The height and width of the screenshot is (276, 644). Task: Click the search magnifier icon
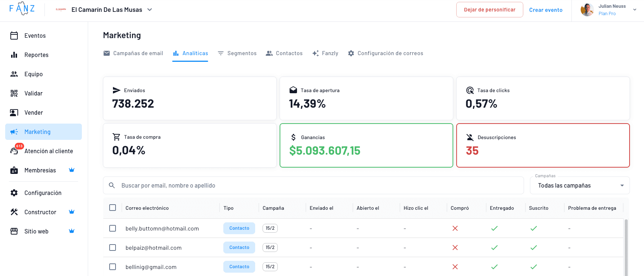tap(112, 185)
